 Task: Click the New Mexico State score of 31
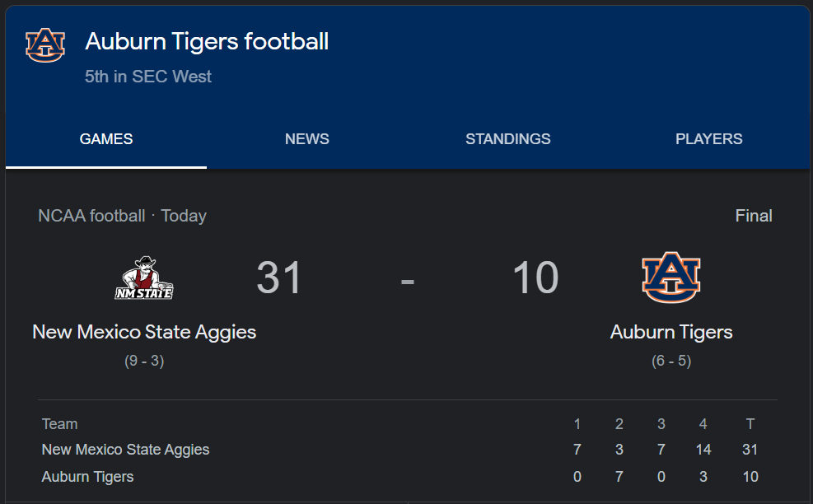pyautogui.click(x=280, y=278)
